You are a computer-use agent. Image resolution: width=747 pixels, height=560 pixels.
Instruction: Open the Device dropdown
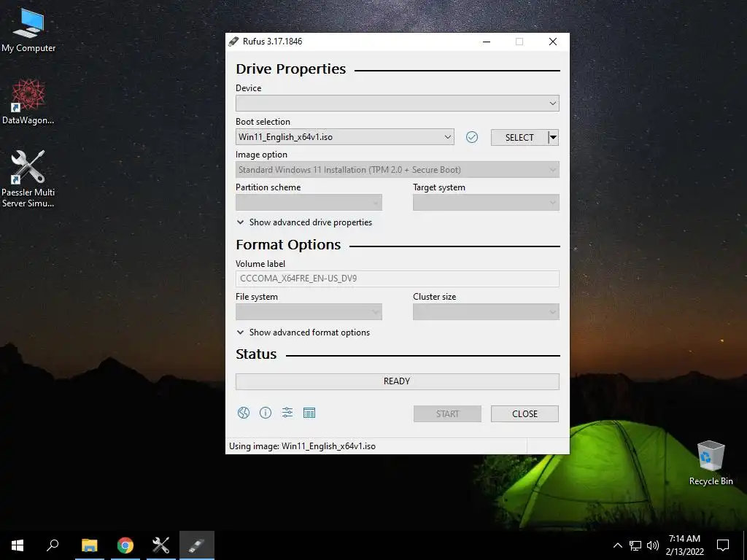pos(398,104)
